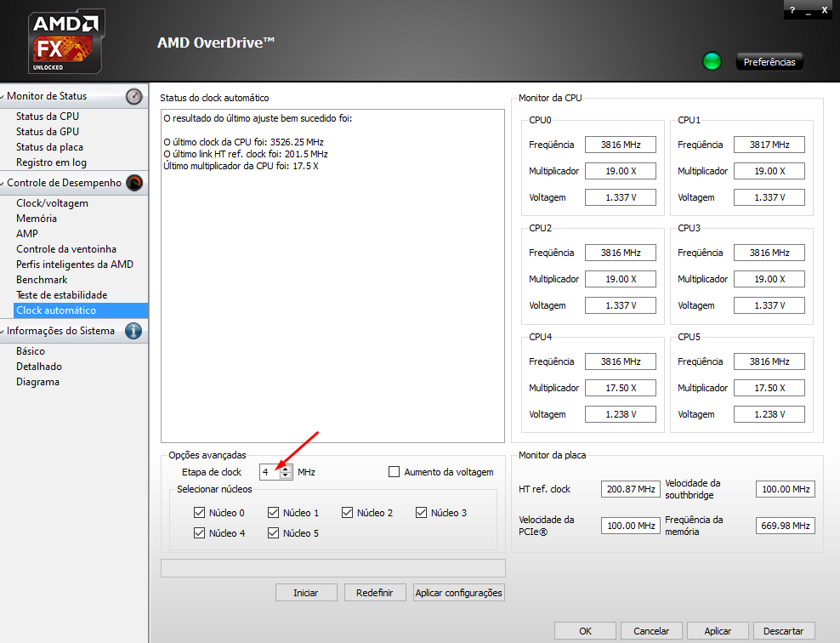Minimize the AMD OverDrive window

point(809,11)
